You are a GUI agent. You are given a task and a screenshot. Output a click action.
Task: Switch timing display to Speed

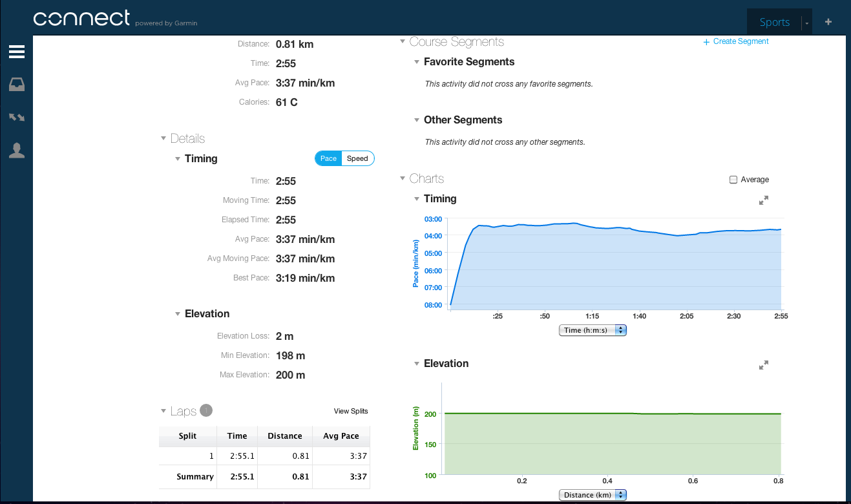(x=357, y=158)
